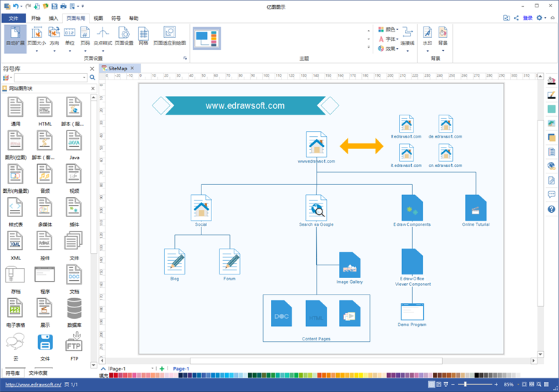The image size is (559, 392).
Task: Click the add page plus button
Action: pos(162,369)
